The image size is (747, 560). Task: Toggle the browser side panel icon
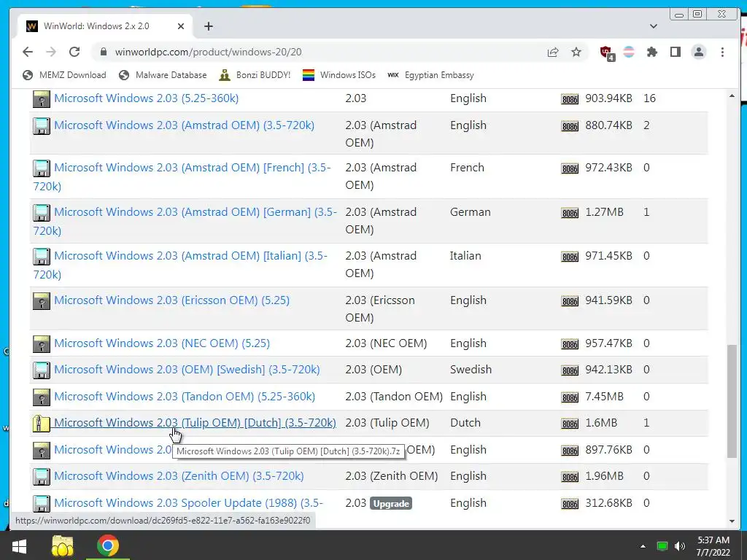tap(675, 52)
